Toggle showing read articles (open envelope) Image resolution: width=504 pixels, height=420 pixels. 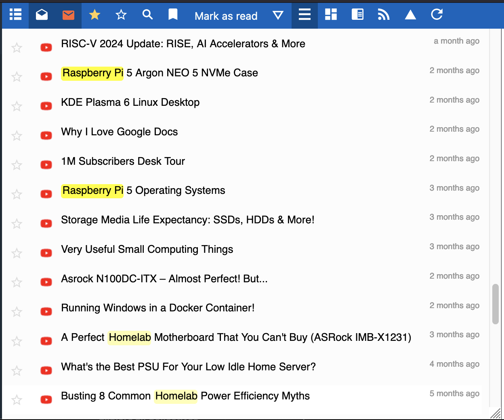click(42, 15)
